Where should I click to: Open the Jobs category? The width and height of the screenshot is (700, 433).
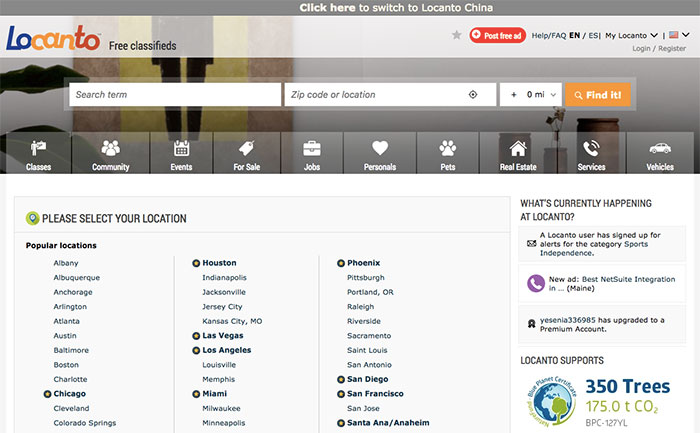[x=312, y=153]
